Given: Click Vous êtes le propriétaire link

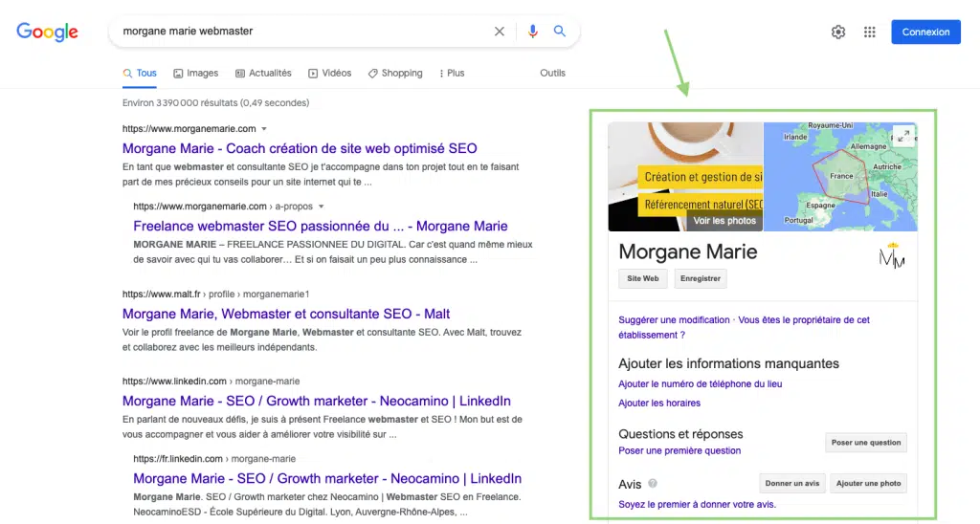Looking at the screenshot, I should [744, 327].
